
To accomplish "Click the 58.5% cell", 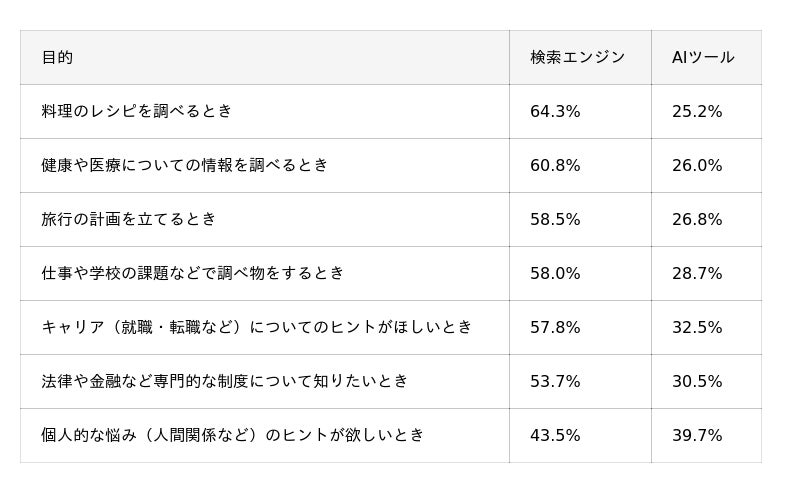I will tap(555, 220).
